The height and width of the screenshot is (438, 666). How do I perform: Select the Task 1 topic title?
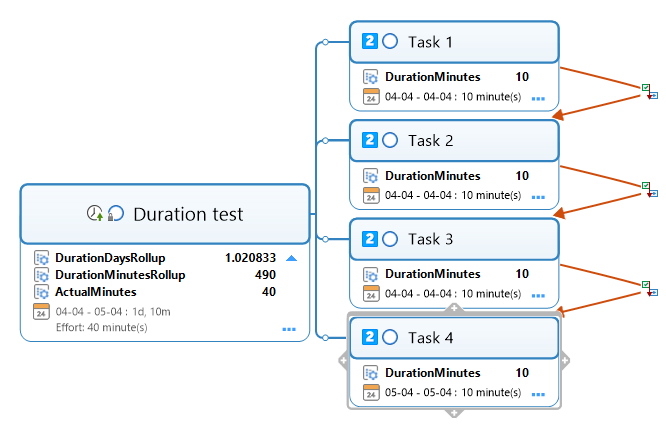[430, 42]
